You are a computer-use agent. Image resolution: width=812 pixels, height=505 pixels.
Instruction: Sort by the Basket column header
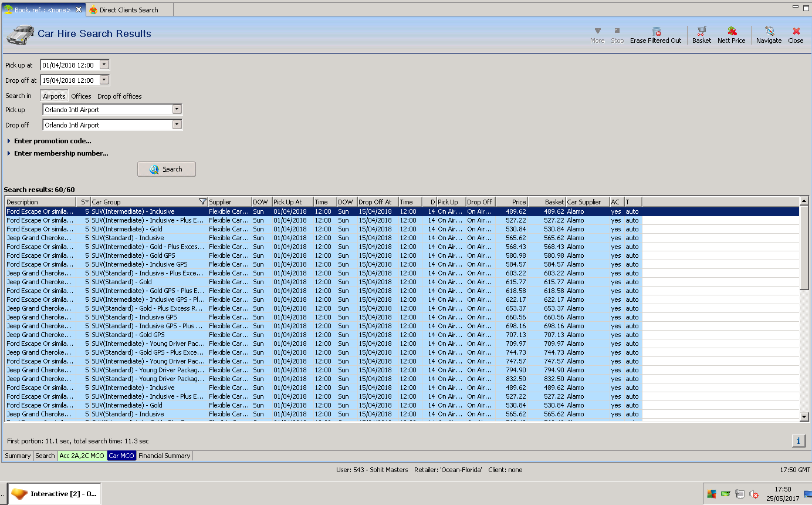547,202
